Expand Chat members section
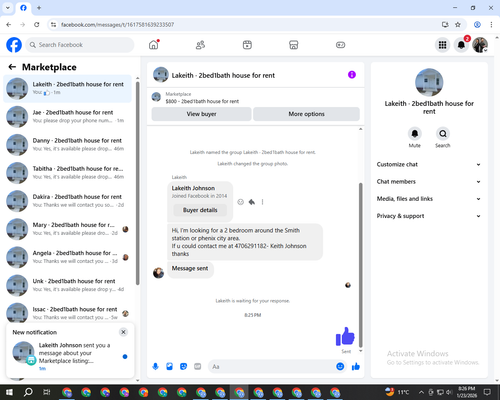Viewport: 500px width, 400px height. point(429,182)
